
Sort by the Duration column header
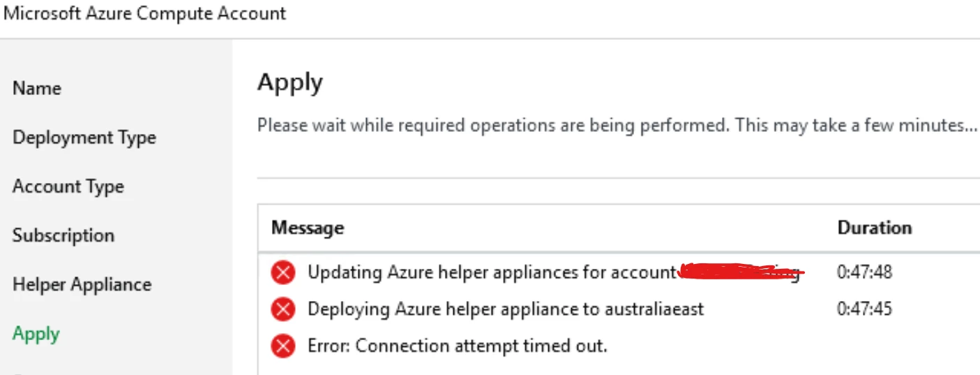[x=874, y=228]
